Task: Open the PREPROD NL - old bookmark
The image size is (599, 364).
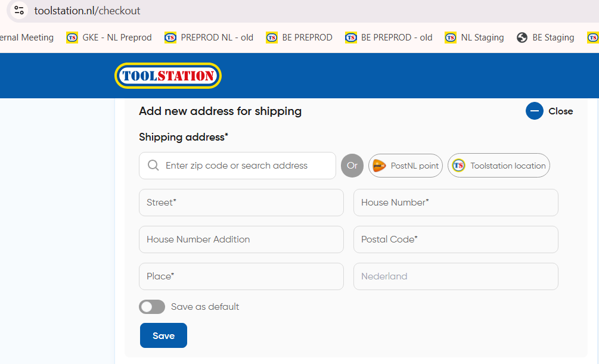Action: pyautogui.click(x=209, y=38)
